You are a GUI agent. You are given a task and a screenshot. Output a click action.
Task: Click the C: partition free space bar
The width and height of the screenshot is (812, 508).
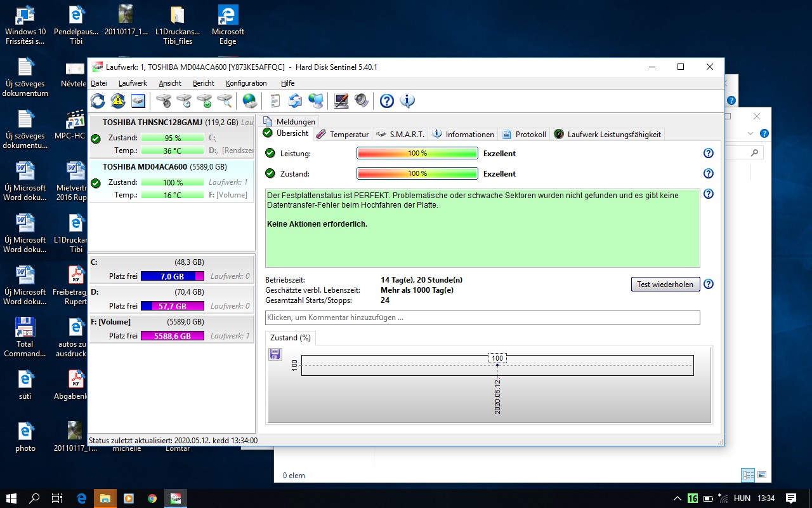(172, 277)
